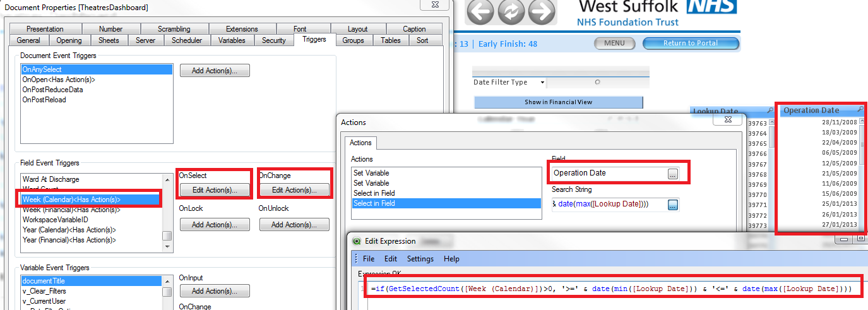Open the Scrambling tab
868x310 pixels.
point(174,29)
